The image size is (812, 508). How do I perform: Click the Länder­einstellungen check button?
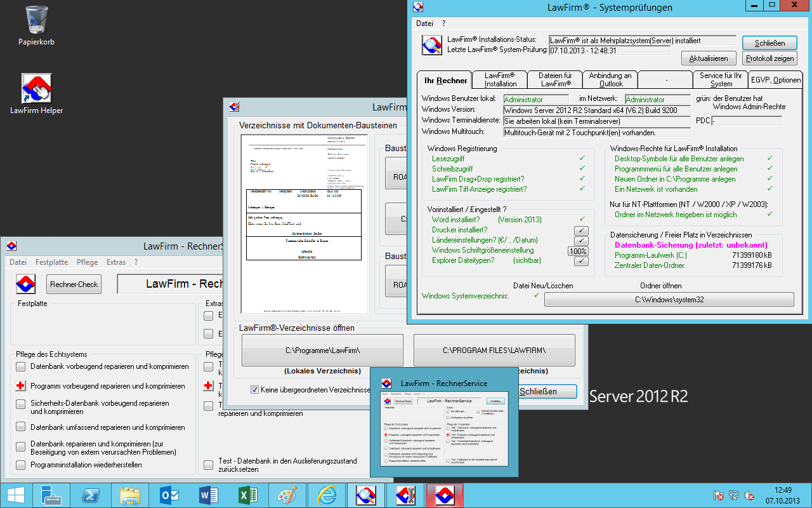pos(581,241)
